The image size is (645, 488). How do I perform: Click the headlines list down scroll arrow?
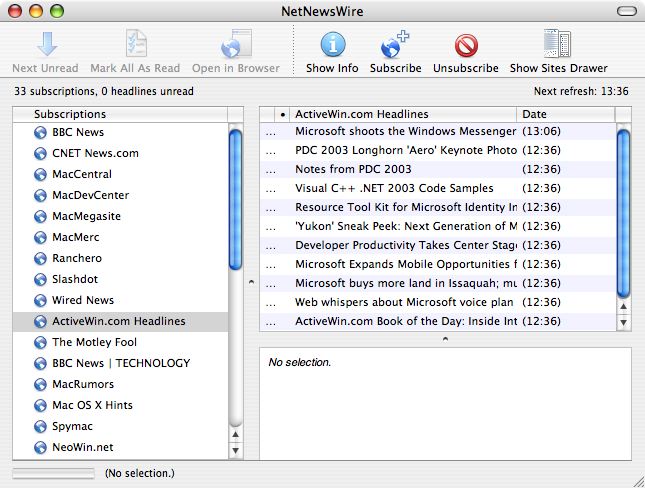(624, 323)
